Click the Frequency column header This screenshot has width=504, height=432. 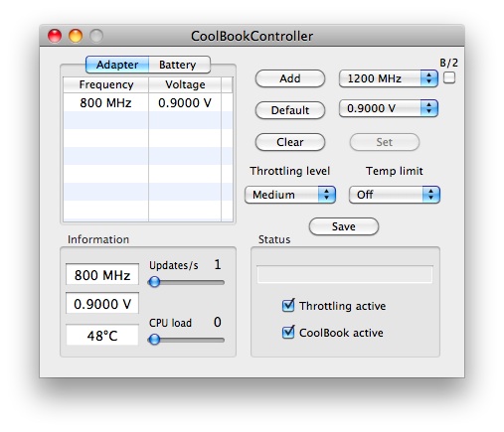[x=106, y=84]
